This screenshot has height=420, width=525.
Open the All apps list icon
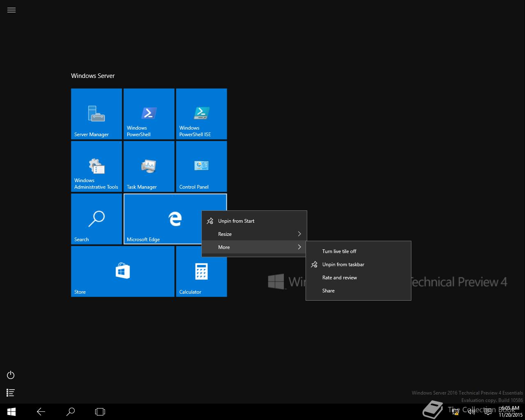tap(11, 393)
